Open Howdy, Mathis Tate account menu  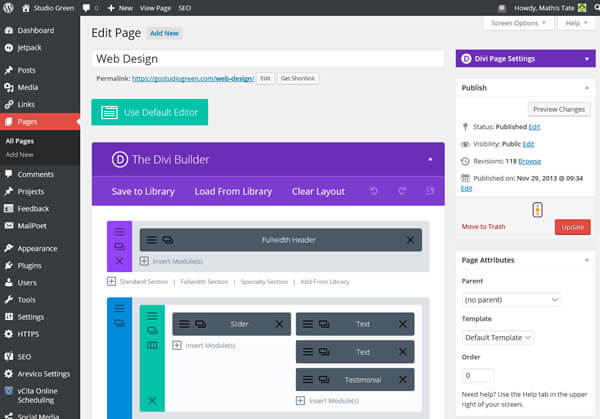549,8
